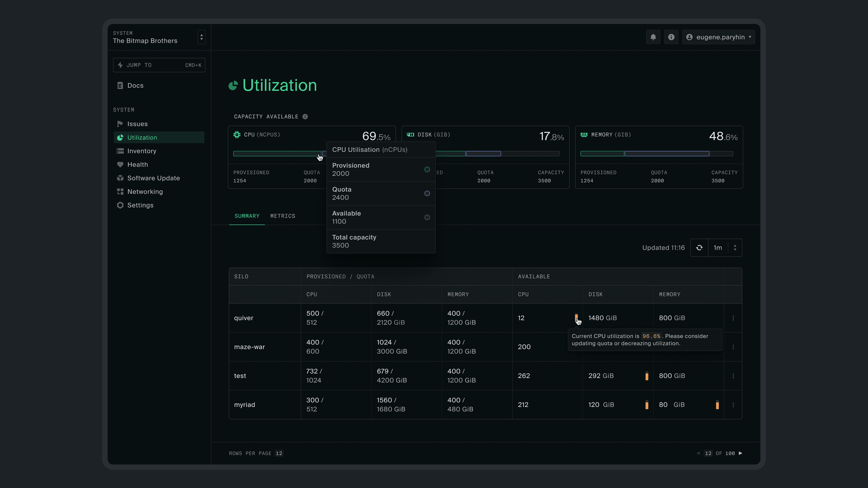This screenshot has width=868, height=488.
Task: Open row actions menu for test
Action: click(x=733, y=376)
